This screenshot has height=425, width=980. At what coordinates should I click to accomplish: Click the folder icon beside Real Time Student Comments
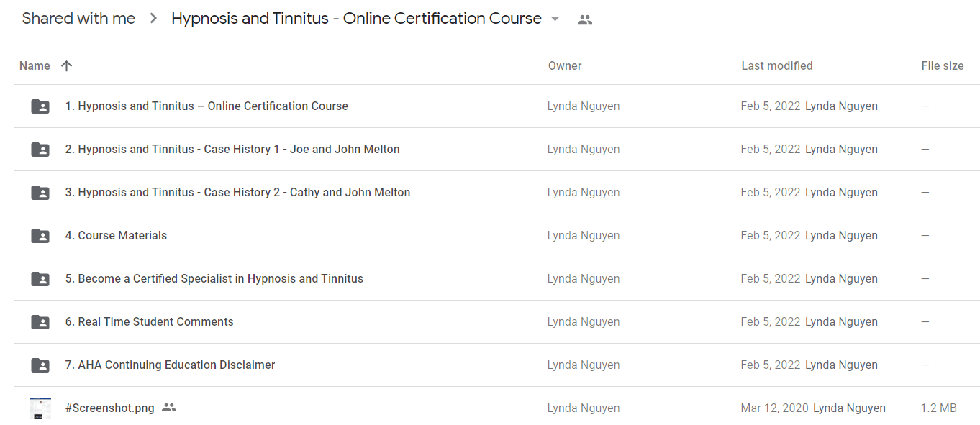(40, 322)
